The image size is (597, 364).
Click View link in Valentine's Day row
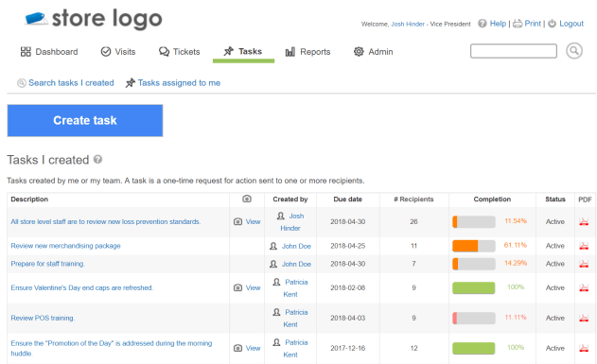[x=254, y=288]
